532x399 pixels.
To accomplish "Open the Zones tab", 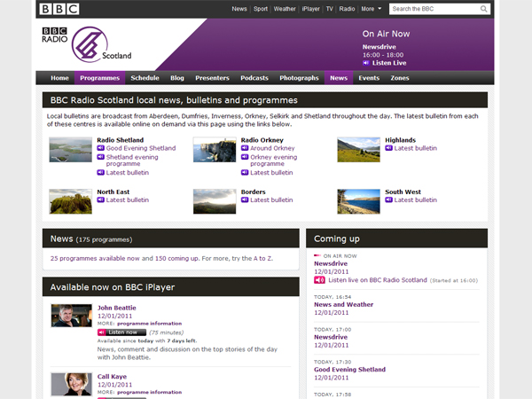I will (400, 78).
